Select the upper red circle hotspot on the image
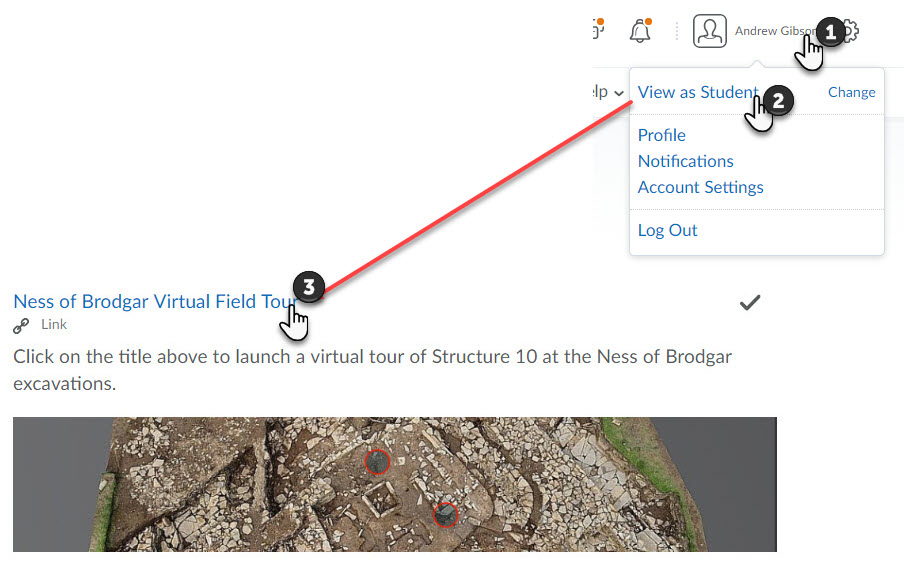The width and height of the screenshot is (904, 565). pos(378,461)
